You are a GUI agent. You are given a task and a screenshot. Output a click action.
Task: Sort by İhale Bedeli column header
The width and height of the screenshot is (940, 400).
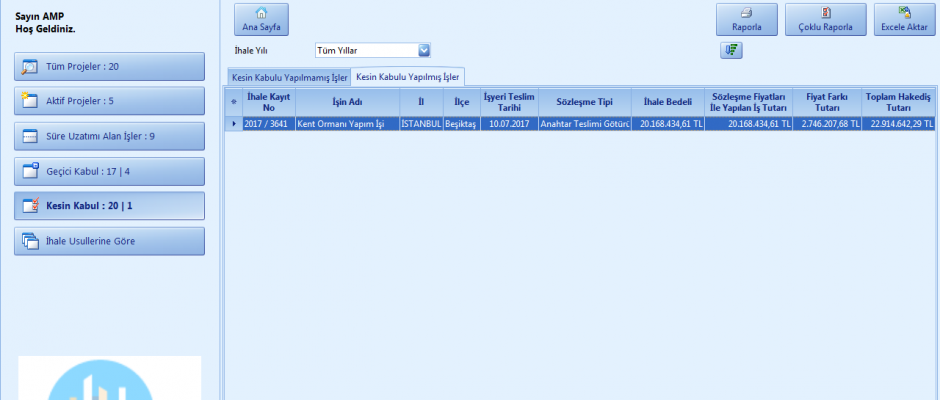[667, 102]
